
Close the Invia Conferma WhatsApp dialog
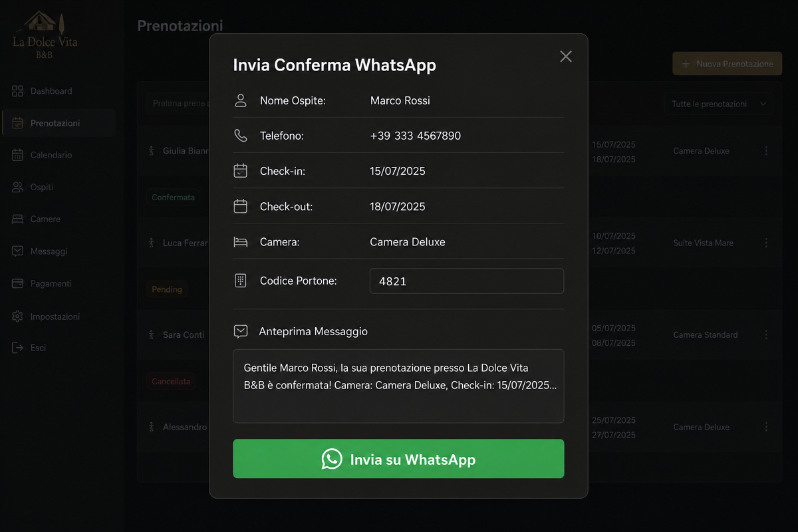(x=566, y=57)
